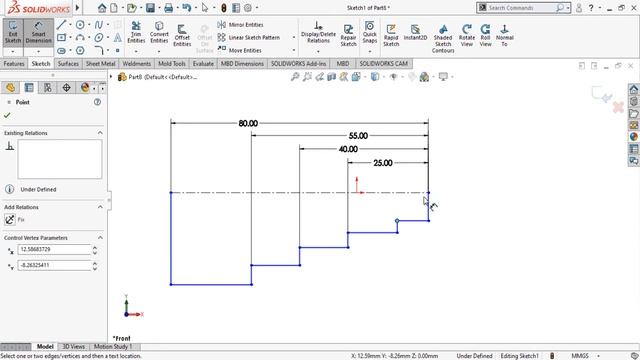Click the Normal To view icon

point(504,35)
